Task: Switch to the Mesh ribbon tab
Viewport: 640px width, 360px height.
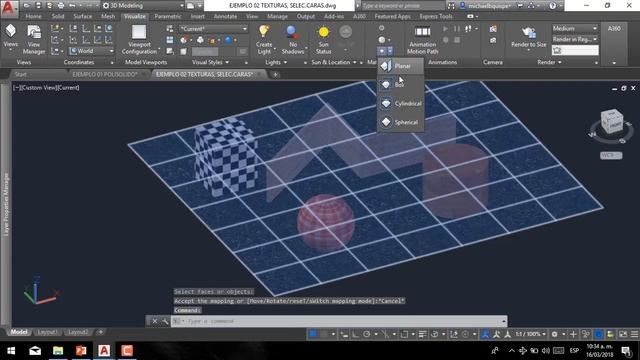Action: pos(108,16)
